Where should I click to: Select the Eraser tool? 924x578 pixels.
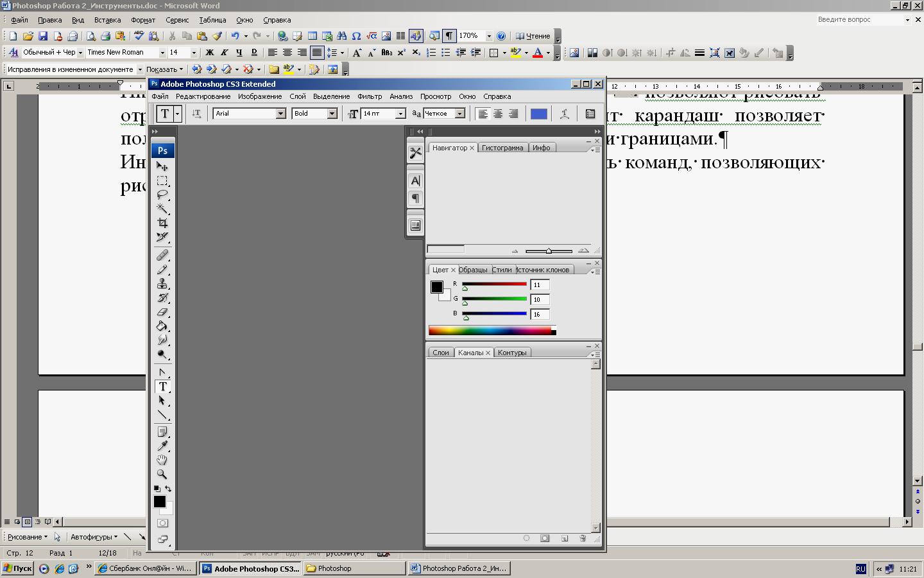tap(162, 312)
